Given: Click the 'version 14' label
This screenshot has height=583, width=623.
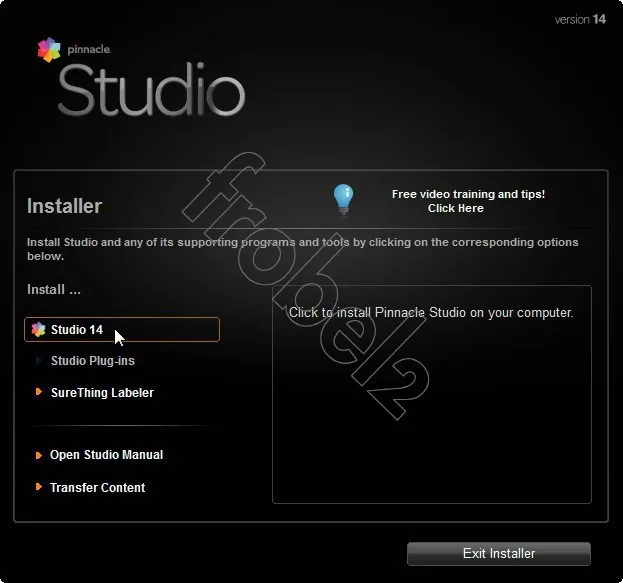Looking at the screenshot, I should (x=580, y=19).
